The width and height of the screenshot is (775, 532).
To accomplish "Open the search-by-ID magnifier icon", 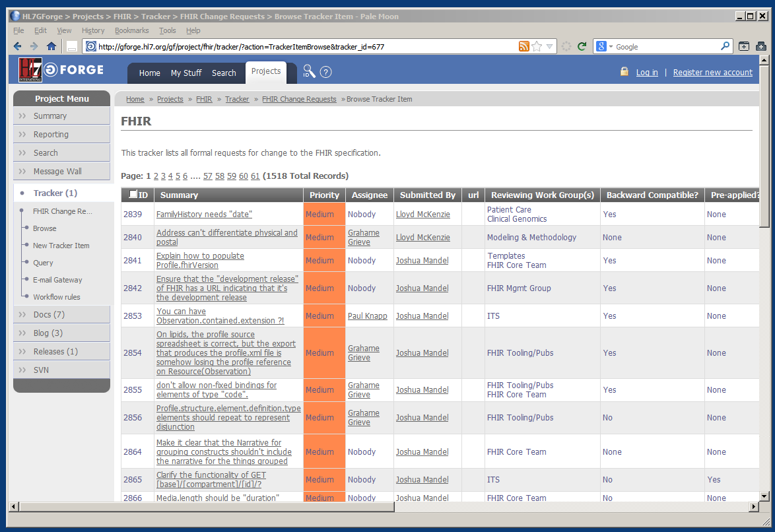I will [309, 71].
